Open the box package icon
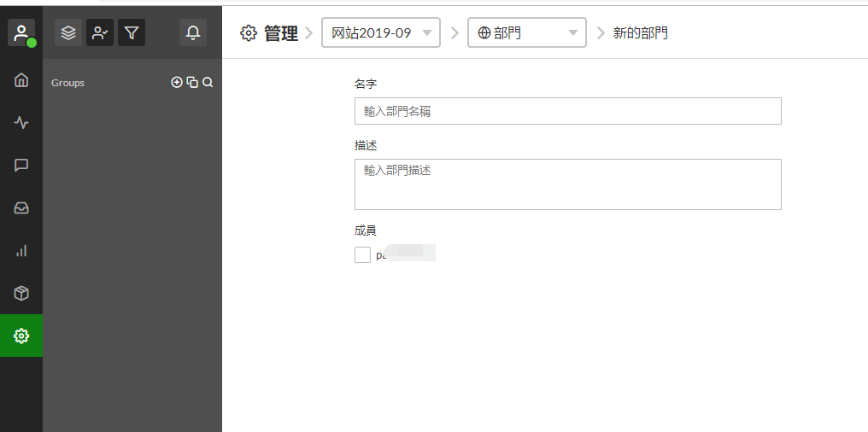The height and width of the screenshot is (432, 868). tap(21, 293)
